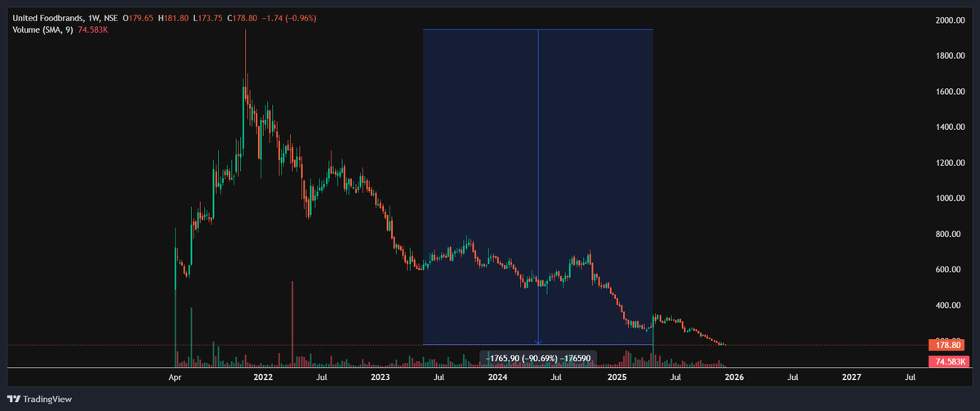
Task: Click the Jul label between 2022 and 2023
Action: (322, 377)
